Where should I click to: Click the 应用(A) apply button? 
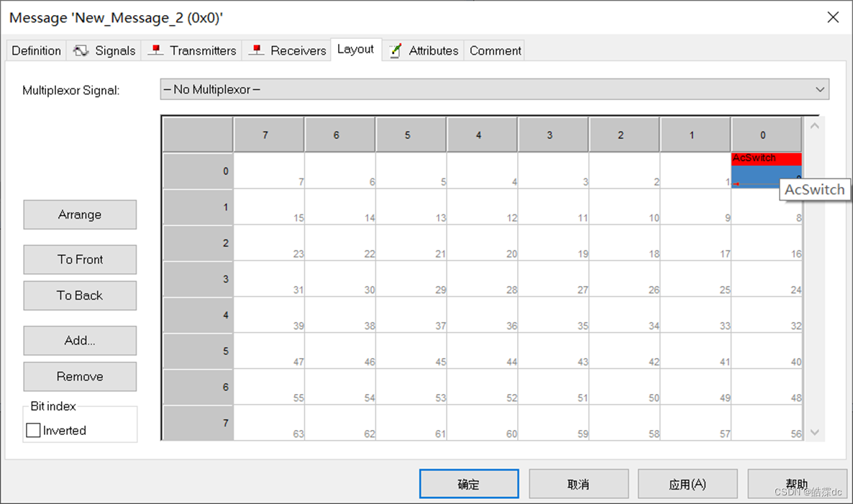coord(687,484)
